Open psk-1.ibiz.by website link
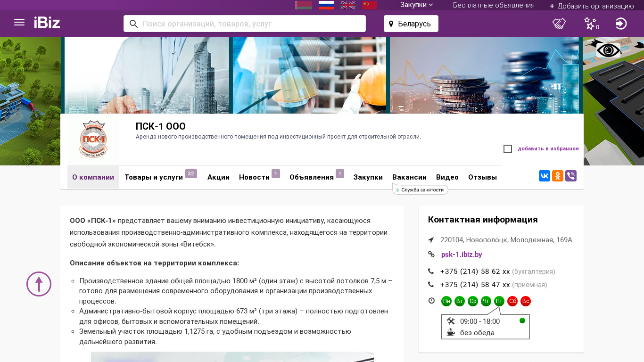 (462, 255)
